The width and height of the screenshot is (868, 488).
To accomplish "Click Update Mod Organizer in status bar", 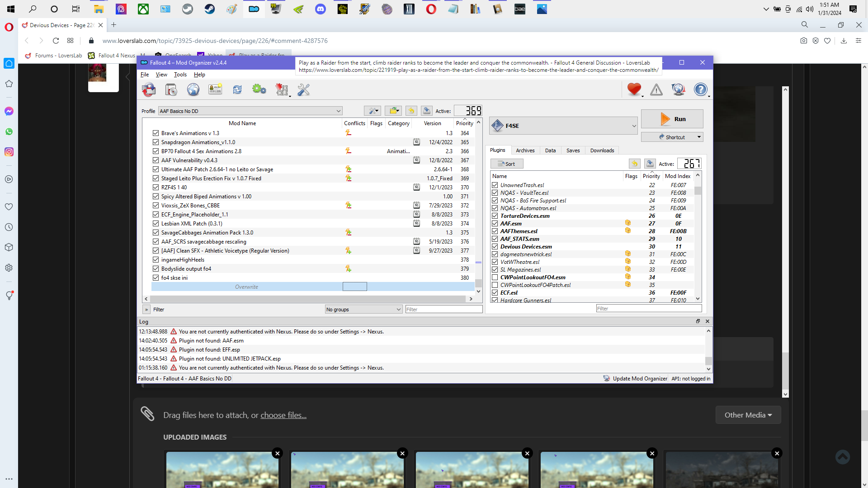I will 635,379.
